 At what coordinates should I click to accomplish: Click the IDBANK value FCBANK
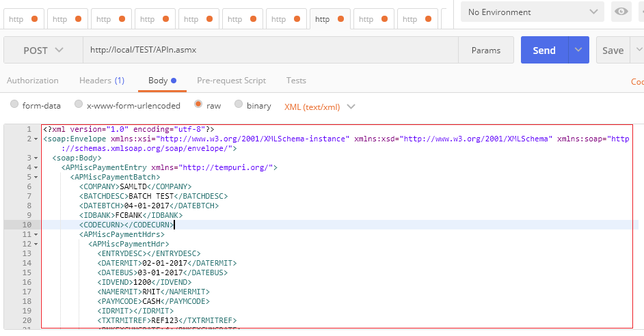coord(129,215)
